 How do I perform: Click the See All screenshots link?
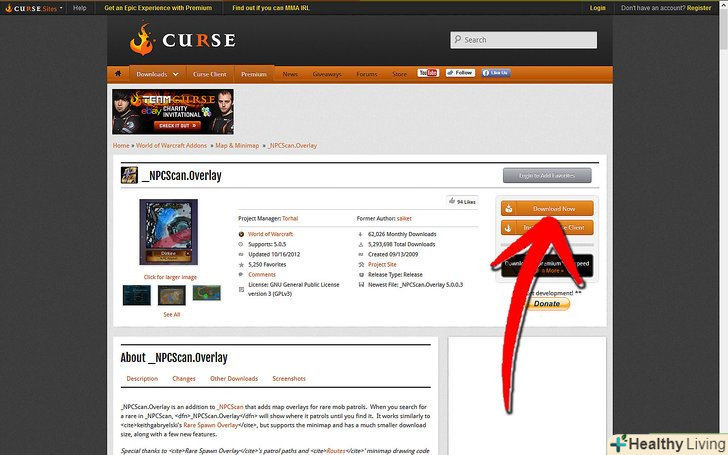[x=172, y=314]
